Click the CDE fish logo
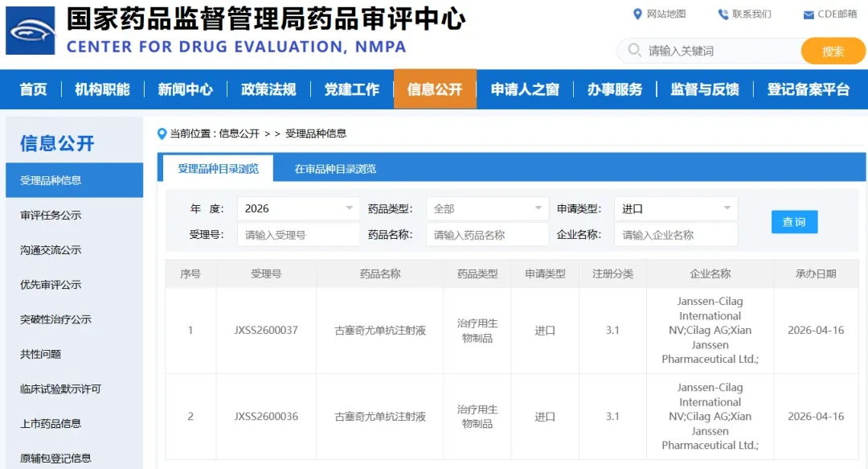 pos(31,31)
